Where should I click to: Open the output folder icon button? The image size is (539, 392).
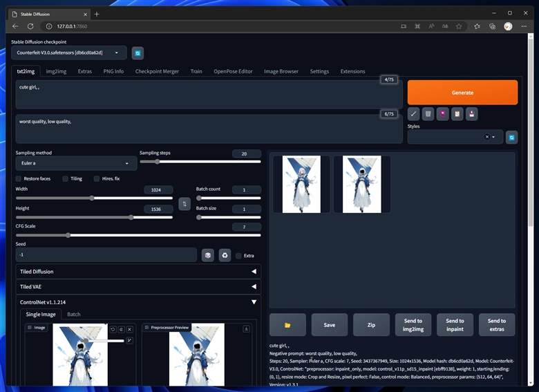287,324
